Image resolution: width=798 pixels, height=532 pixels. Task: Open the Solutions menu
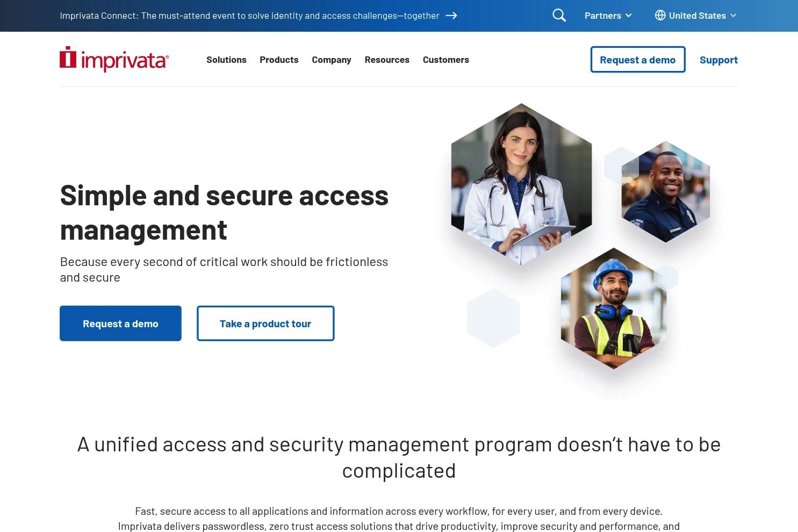point(226,60)
